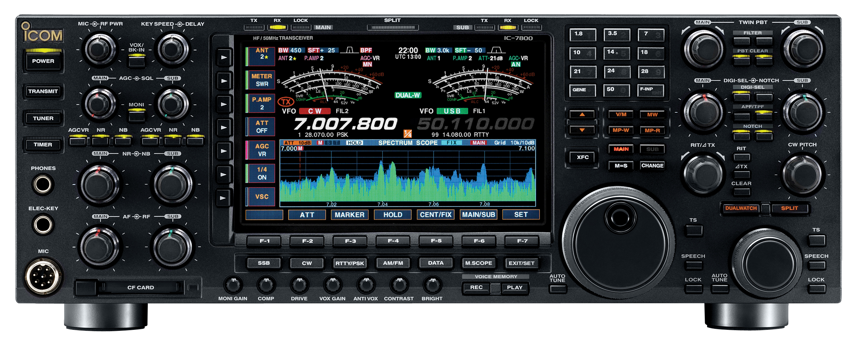Toggle the TRANSMIT button
Viewport: 868px width, 353px height.
(43, 91)
